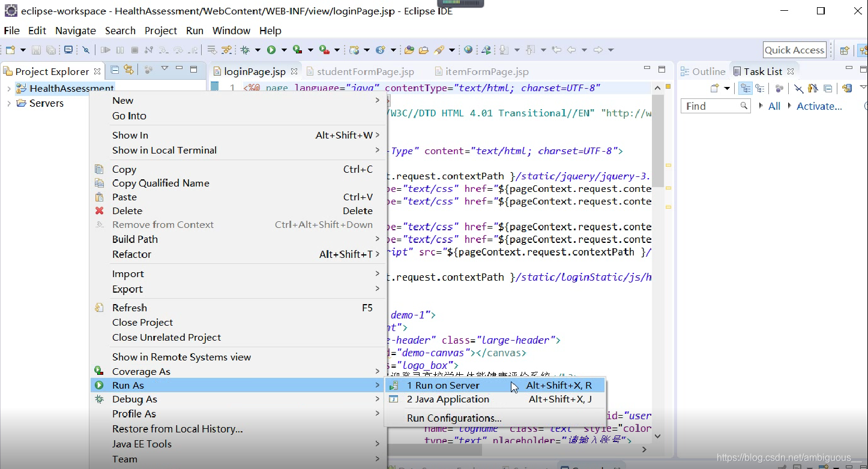This screenshot has height=469, width=868.
Task: Expand the Servers tree node
Action: click(x=8, y=103)
